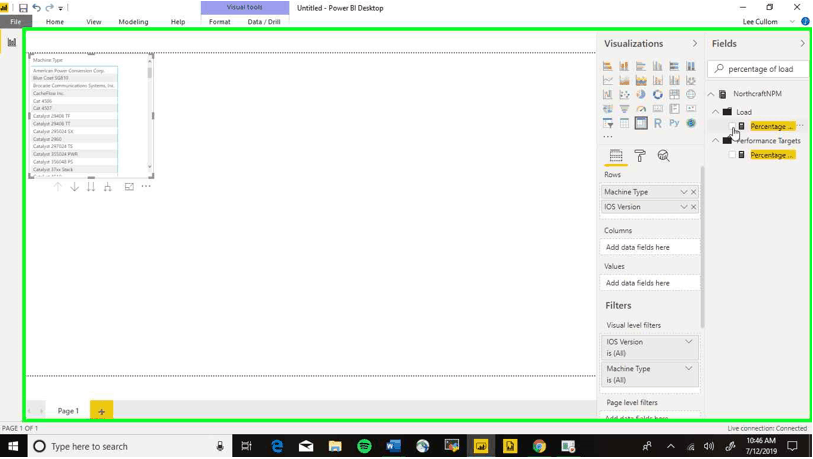
Task: Open the Analytics magnifier pane
Action: point(664,156)
